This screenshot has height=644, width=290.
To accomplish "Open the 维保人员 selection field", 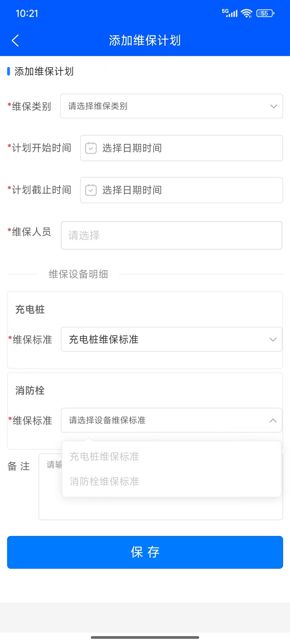I will click(171, 235).
